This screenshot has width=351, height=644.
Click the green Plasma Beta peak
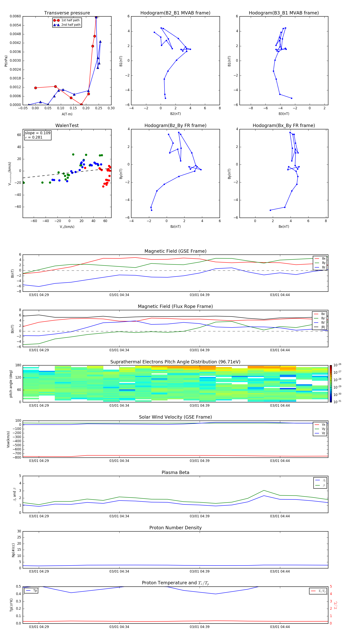point(264,490)
